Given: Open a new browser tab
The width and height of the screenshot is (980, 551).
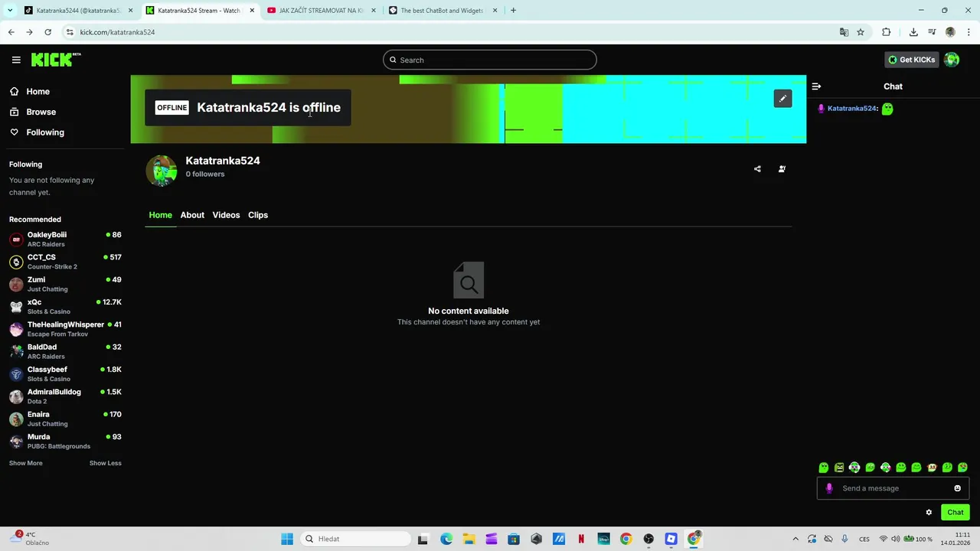Looking at the screenshot, I should point(513,11).
